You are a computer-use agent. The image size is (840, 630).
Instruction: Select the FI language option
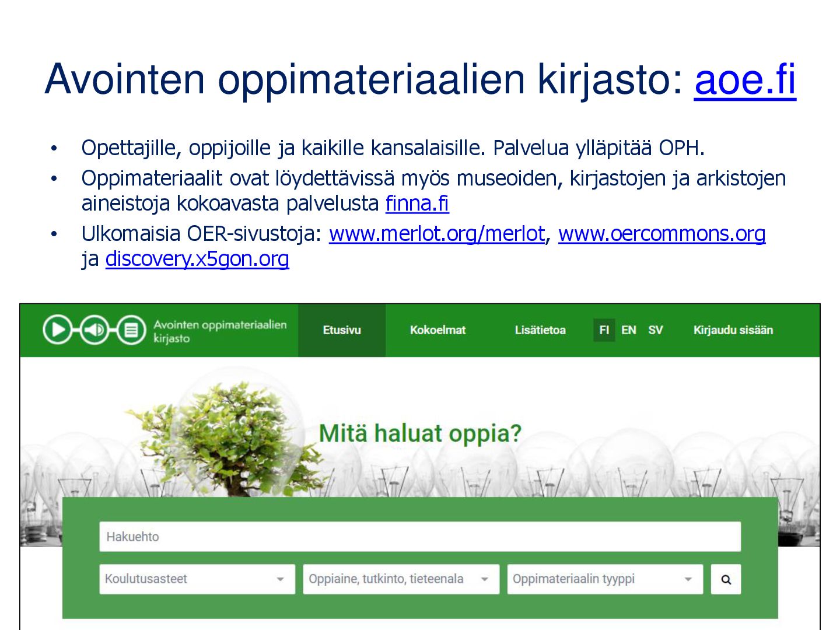[x=604, y=330]
